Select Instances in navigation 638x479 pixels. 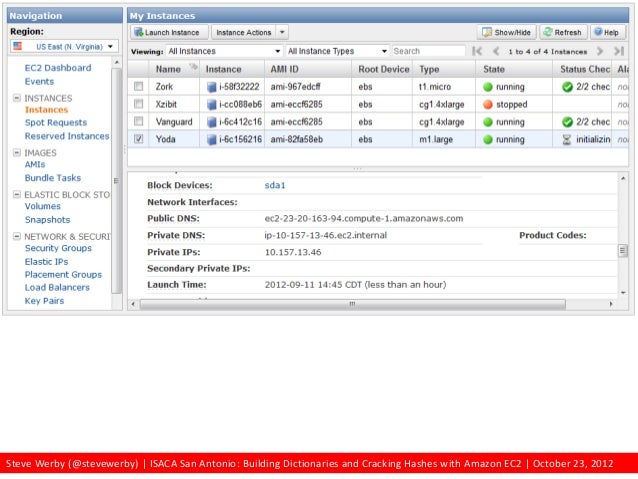point(46,110)
